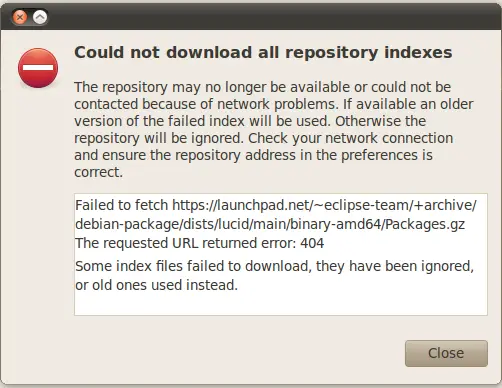The height and width of the screenshot is (388, 502).
Task: Click the line 'Some index files failed to download'
Action: [x=274, y=266]
